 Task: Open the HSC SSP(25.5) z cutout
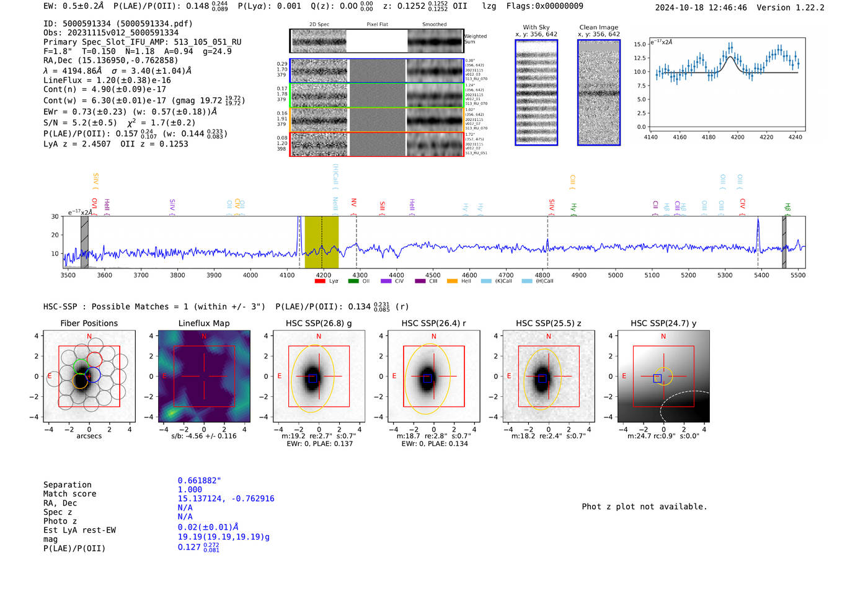click(548, 376)
